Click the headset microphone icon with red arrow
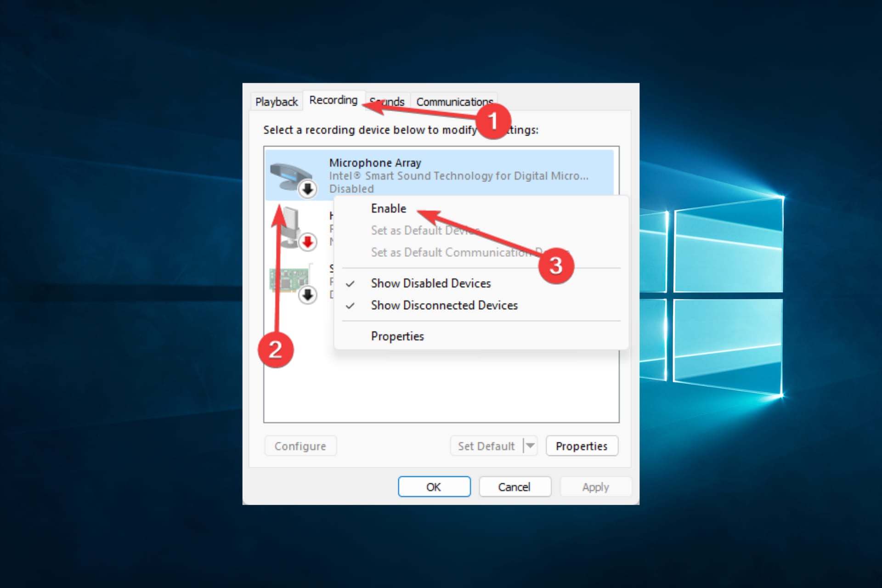Screen dimensions: 882x588 pos(294,229)
